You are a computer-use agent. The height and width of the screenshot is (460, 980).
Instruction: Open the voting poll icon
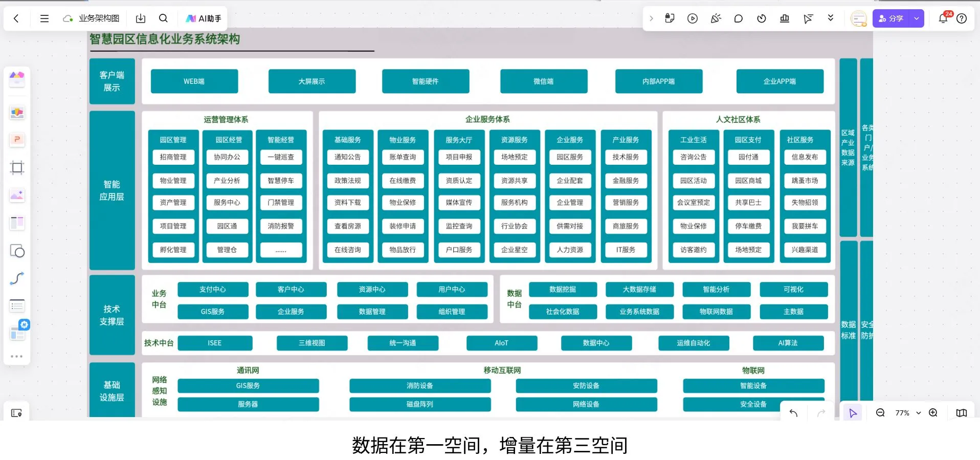[x=785, y=18]
